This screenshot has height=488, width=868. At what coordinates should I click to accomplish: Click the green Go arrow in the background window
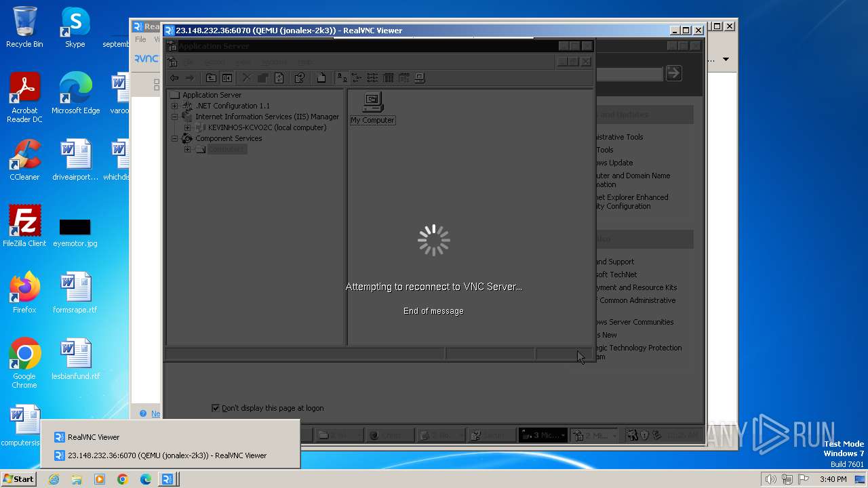click(673, 73)
